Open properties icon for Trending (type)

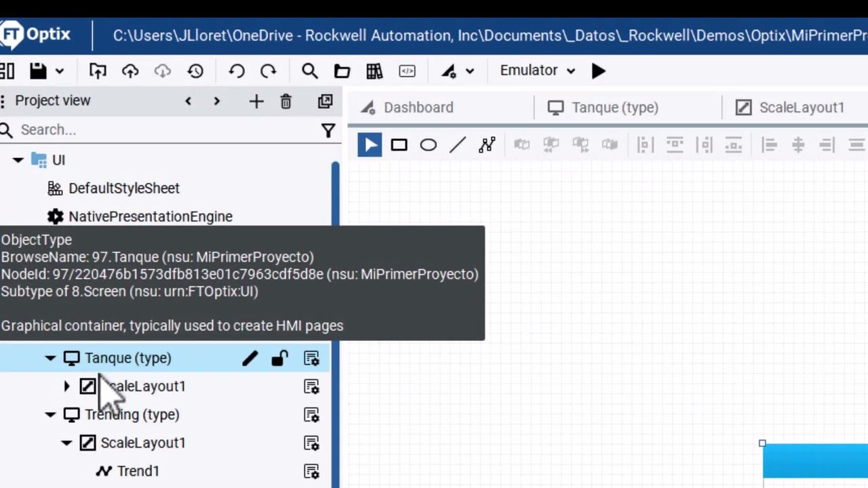coord(311,415)
